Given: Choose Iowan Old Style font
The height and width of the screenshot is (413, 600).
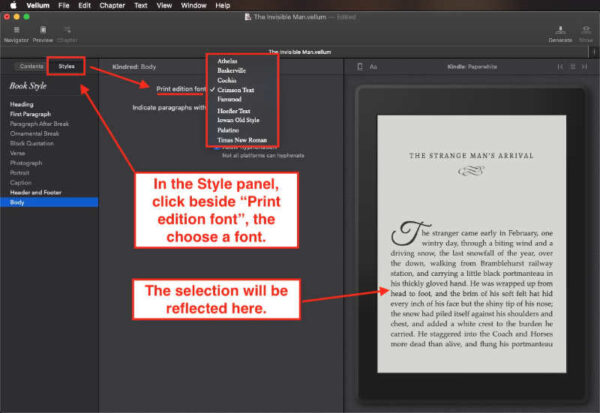Looking at the screenshot, I should [238, 120].
